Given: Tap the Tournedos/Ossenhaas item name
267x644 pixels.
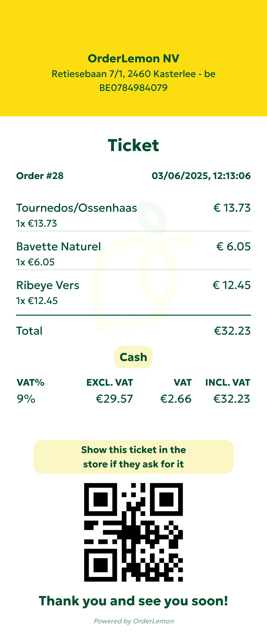Looking at the screenshot, I should point(77,208).
